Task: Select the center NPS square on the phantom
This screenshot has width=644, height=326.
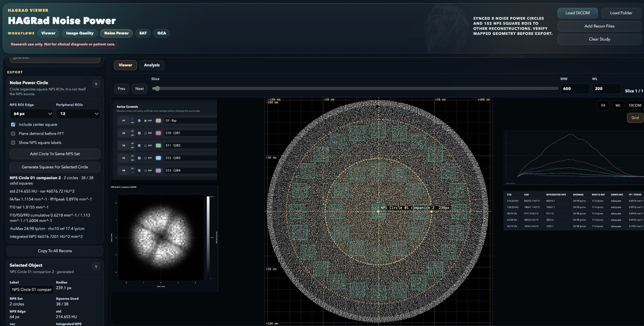Action: [x=378, y=211]
